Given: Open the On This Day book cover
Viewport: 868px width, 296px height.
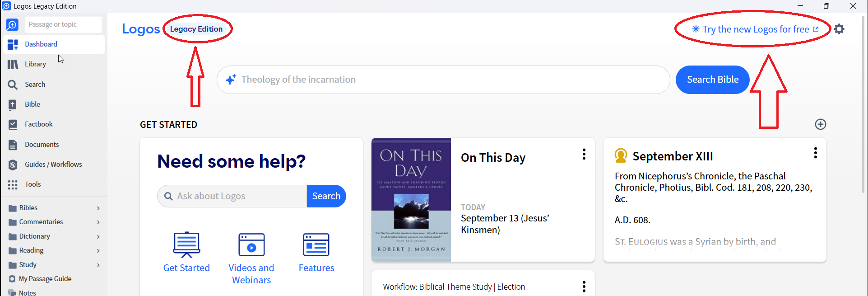Looking at the screenshot, I should coord(411,200).
